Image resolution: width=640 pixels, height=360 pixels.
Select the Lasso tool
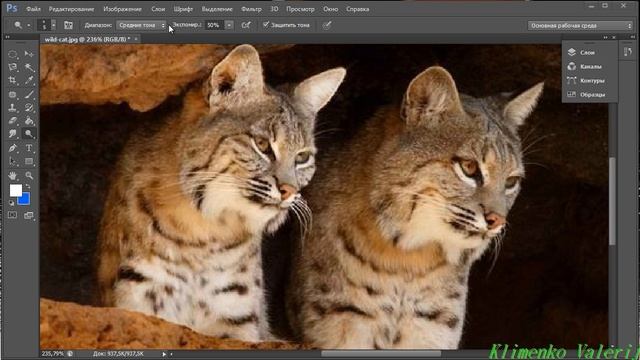coord(13,67)
